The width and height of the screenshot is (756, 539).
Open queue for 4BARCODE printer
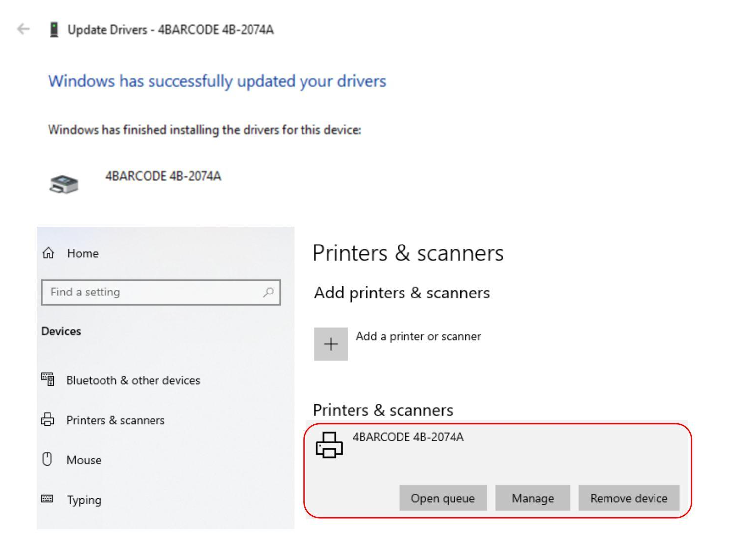(443, 498)
